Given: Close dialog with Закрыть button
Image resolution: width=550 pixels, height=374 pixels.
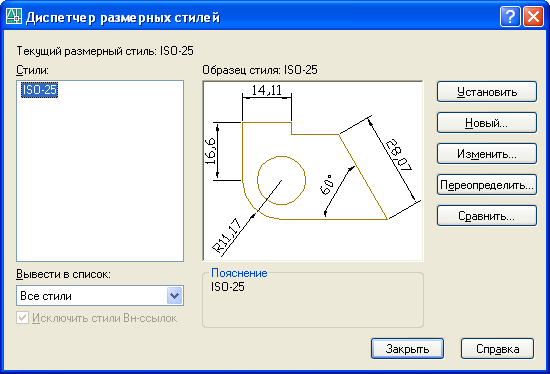Looking at the screenshot, I should [407, 348].
